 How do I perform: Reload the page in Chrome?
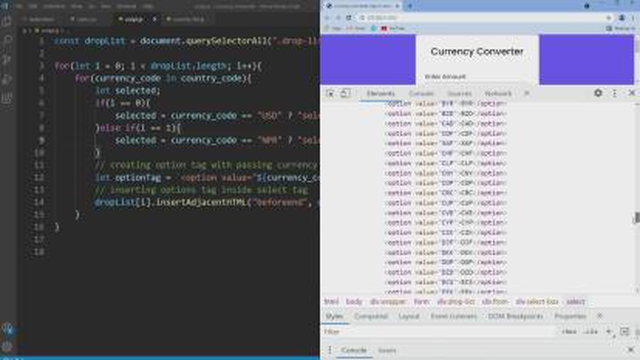349,18
